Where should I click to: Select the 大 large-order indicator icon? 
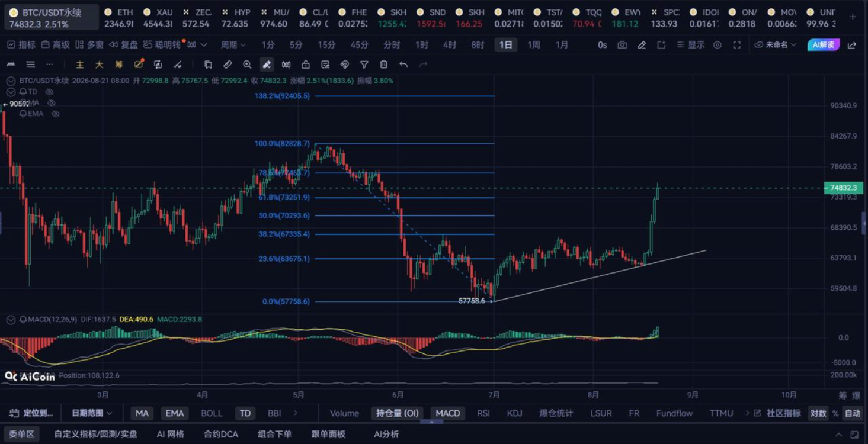coord(100,65)
